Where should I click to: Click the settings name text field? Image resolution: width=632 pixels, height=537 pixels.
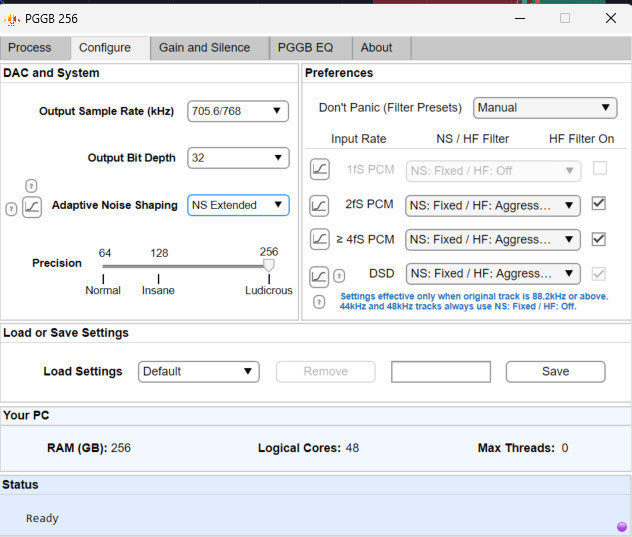(x=440, y=372)
